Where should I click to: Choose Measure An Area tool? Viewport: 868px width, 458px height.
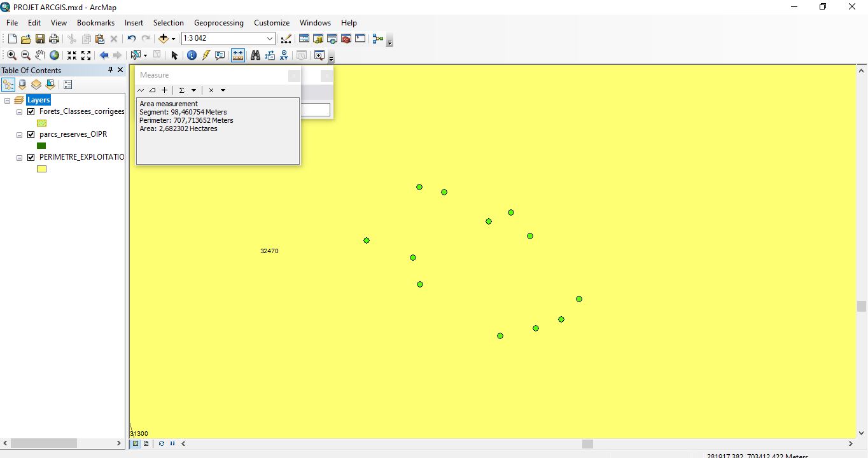(x=153, y=90)
